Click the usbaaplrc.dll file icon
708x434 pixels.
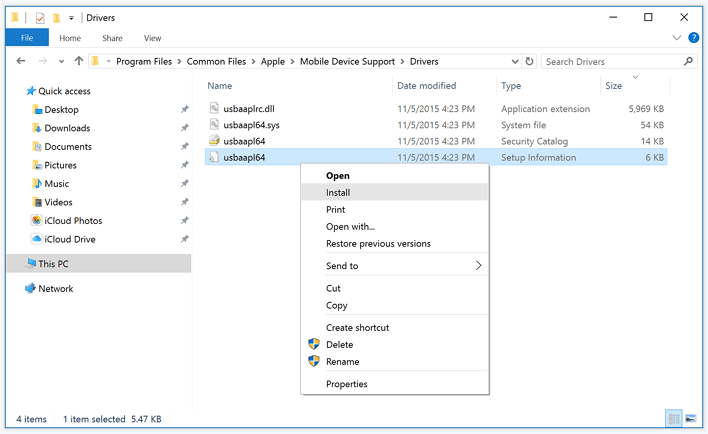(214, 107)
